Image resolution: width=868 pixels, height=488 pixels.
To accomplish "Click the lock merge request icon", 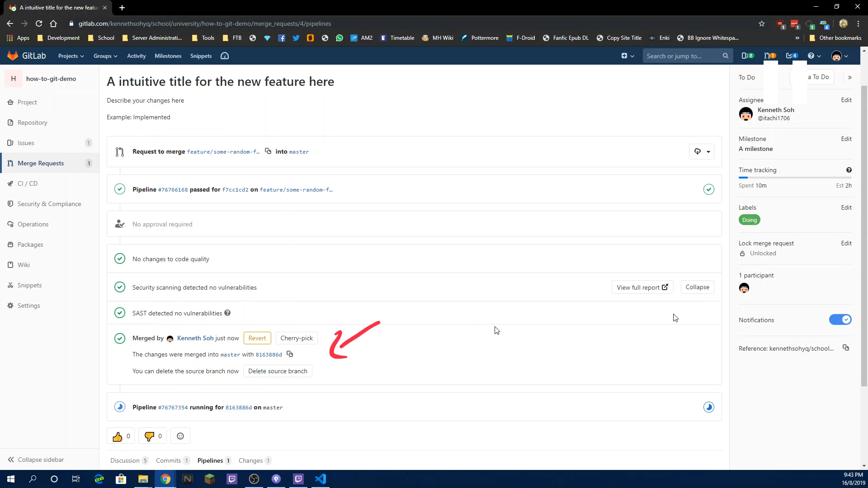I will point(741,253).
